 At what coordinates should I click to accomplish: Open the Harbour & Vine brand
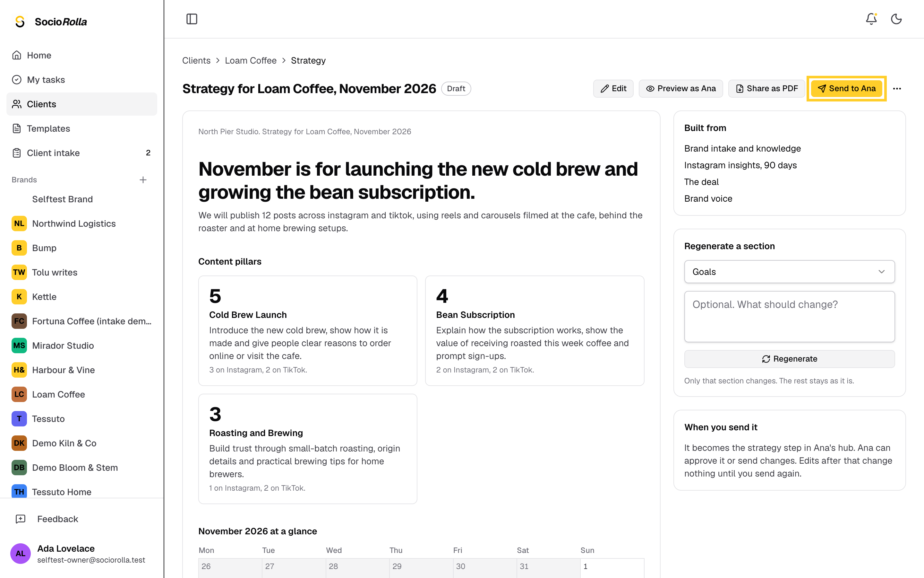[x=82, y=370]
